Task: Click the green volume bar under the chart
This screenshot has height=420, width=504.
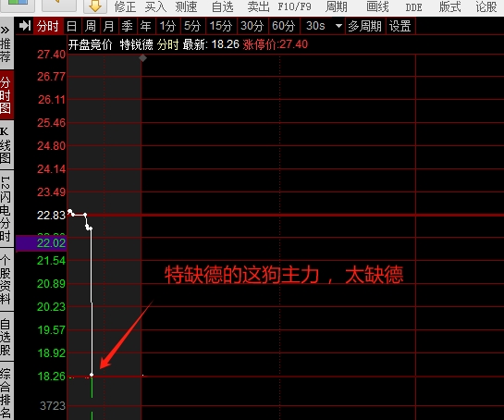Action: pyautogui.click(x=92, y=389)
